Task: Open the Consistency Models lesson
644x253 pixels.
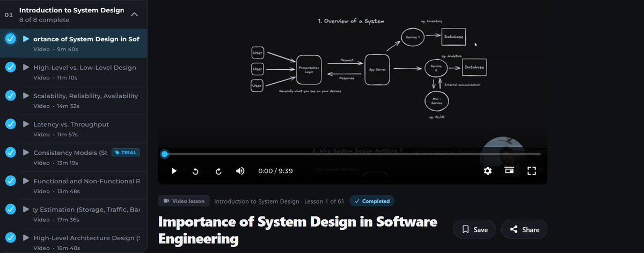Action: (74, 157)
